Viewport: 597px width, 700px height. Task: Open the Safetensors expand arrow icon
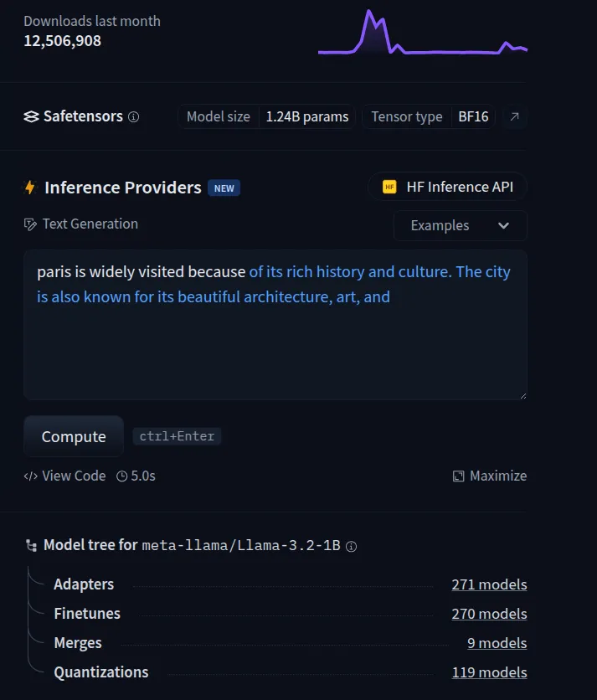click(515, 116)
